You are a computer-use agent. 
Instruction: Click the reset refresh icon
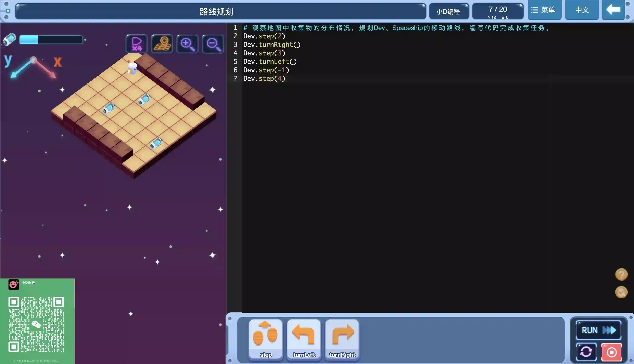pyautogui.click(x=586, y=352)
